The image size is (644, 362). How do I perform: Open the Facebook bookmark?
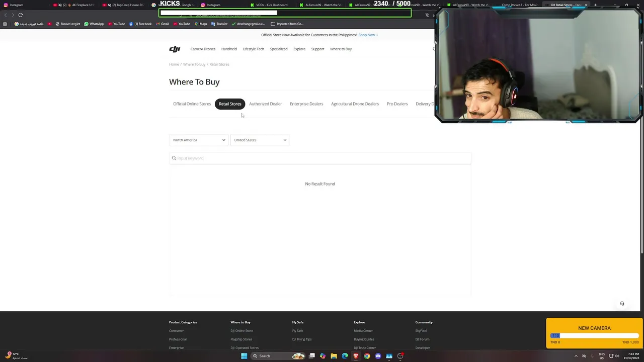pos(140,24)
